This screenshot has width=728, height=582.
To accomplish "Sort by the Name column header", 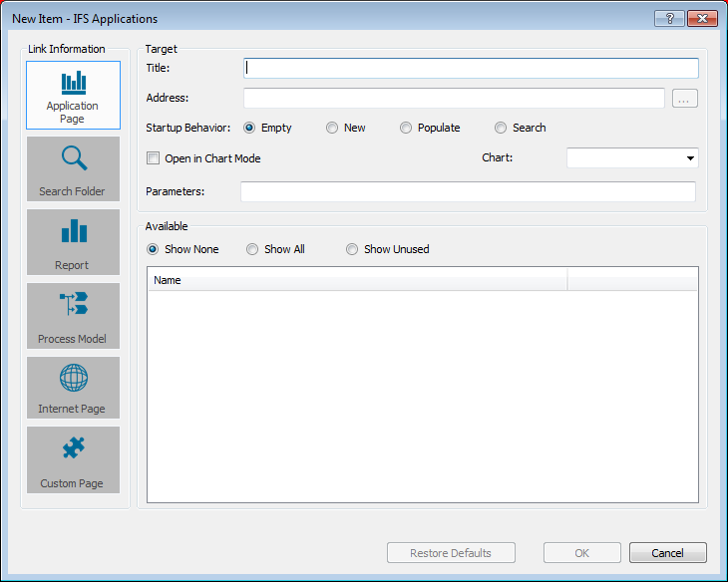I will pos(357,280).
